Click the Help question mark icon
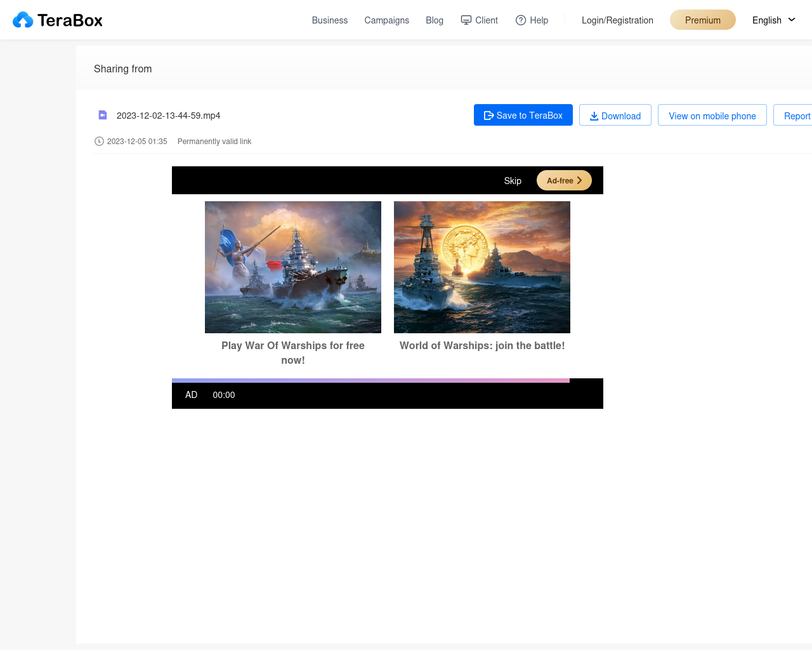Image resolution: width=812 pixels, height=650 pixels. click(x=521, y=20)
